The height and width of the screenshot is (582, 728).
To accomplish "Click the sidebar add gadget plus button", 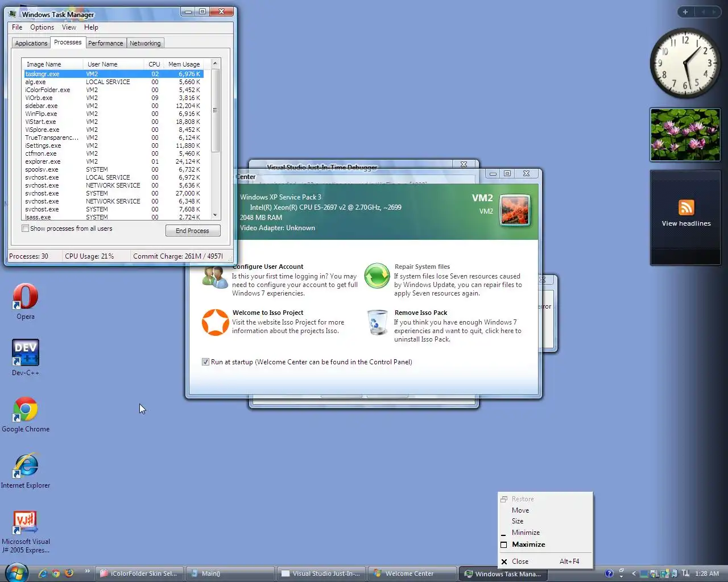I will click(x=685, y=12).
